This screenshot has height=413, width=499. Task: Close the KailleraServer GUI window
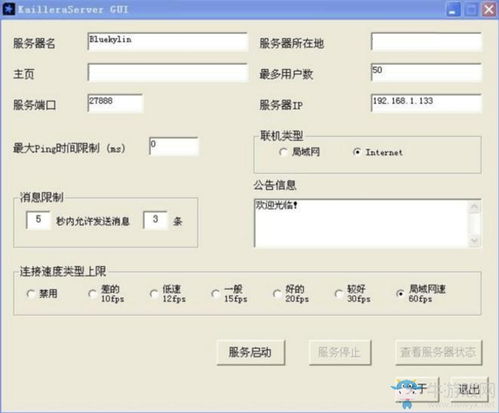pos(489,9)
